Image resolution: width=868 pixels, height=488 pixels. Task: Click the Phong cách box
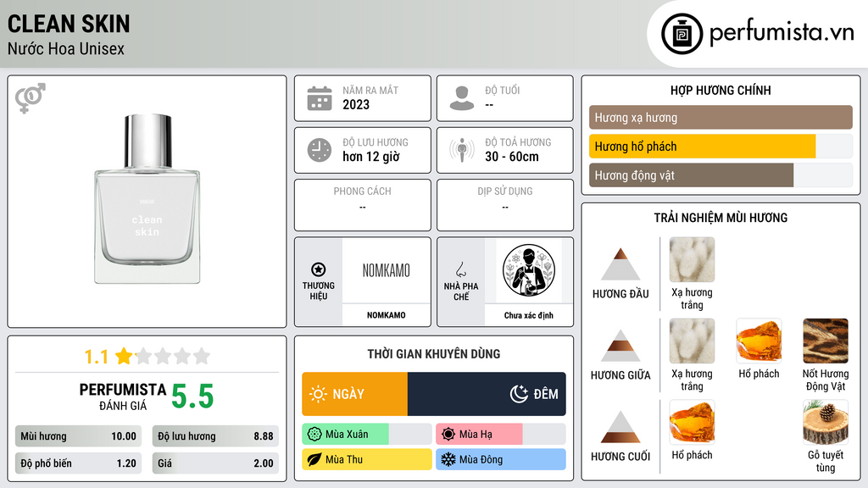(363, 205)
